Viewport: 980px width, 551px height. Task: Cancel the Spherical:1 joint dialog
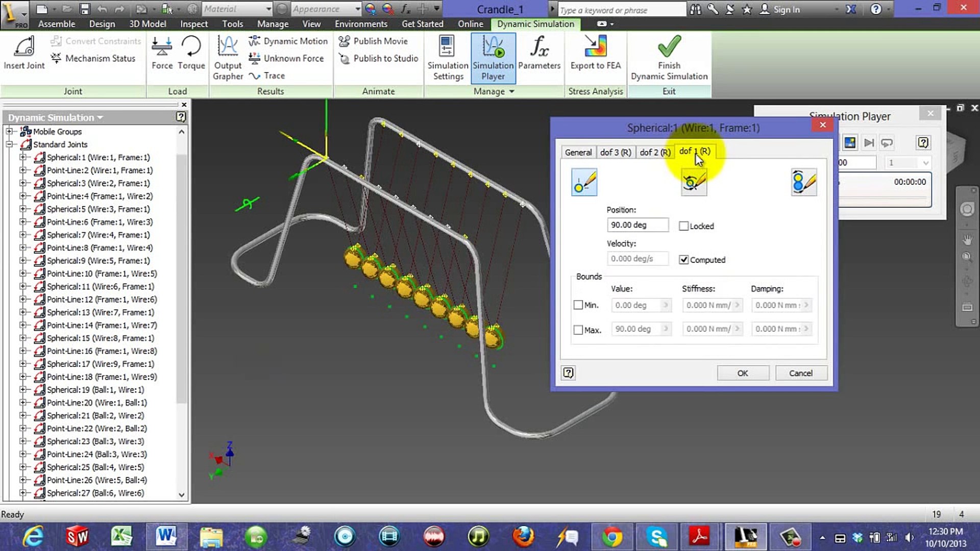[800, 373]
